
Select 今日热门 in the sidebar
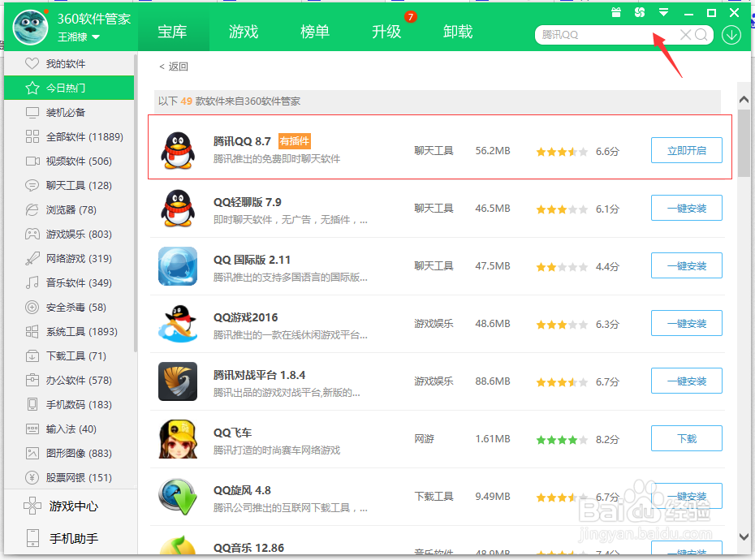(x=69, y=88)
